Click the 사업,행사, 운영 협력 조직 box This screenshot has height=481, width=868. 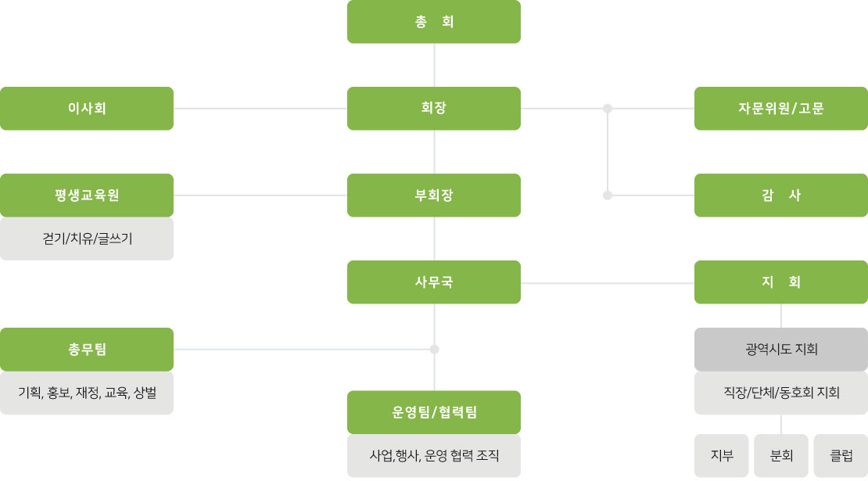click(433, 455)
